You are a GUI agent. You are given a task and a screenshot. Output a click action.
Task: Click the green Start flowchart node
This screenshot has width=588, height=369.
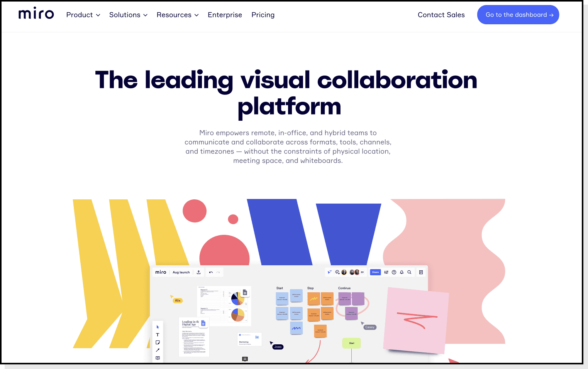pyautogui.click(x=351, y=343)
